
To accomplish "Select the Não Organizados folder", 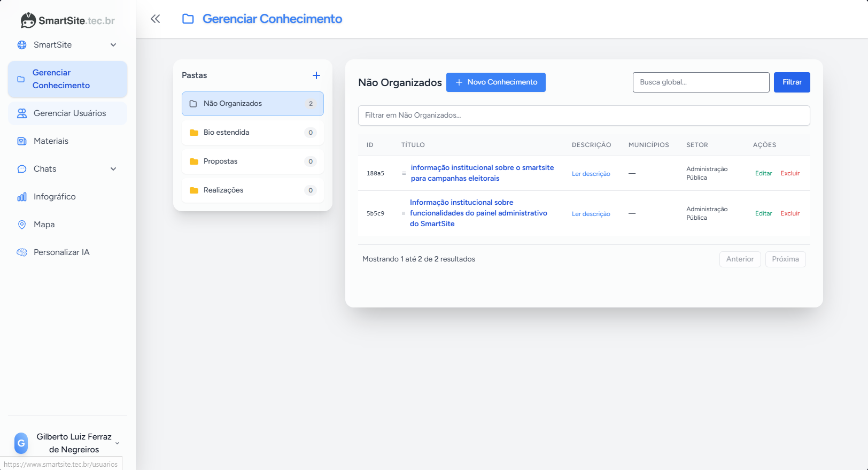I will [x=253, y=104].
